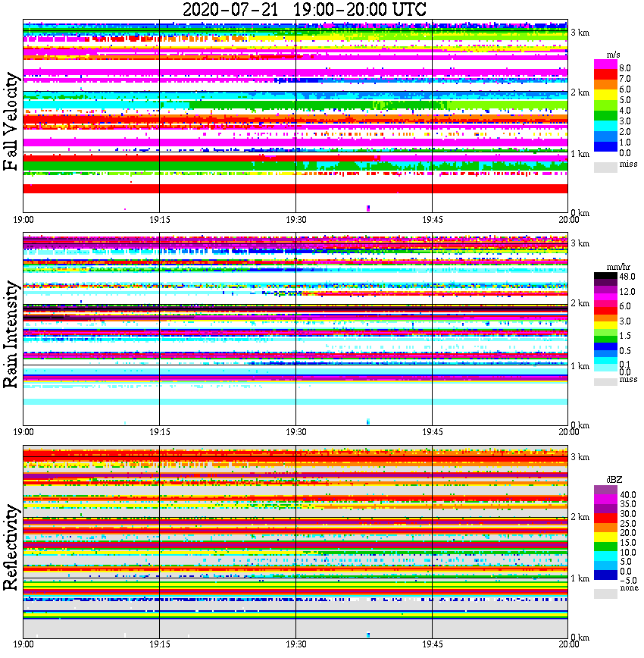Select gray "miss" swatch in mm/hr legend

(x=606, y=382)
